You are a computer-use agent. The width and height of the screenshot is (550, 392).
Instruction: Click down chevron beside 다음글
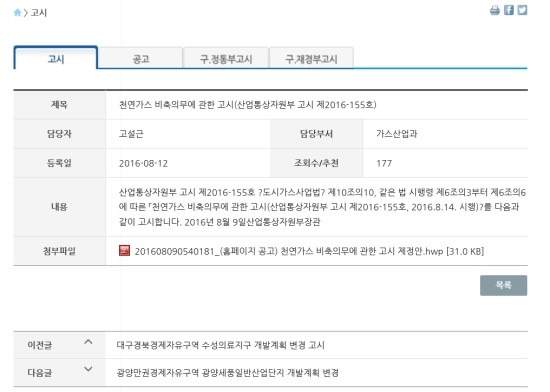click(x=88, y=369)
